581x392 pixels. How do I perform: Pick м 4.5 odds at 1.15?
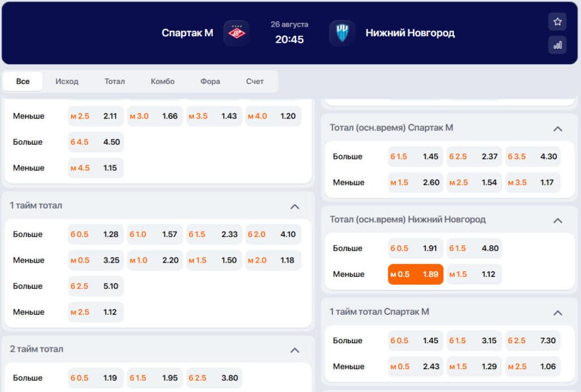(x=95, y=168)
